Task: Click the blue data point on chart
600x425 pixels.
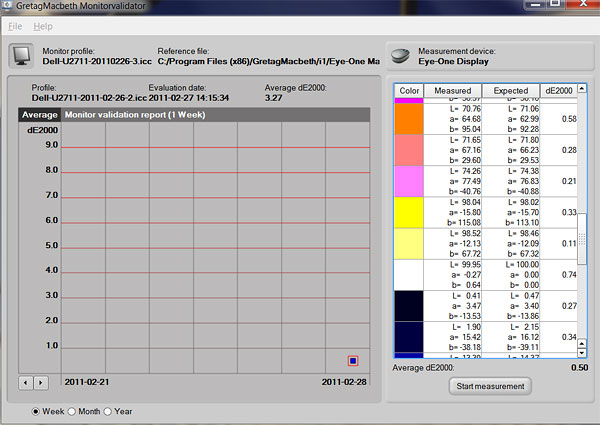Action: tap(353, 361)
